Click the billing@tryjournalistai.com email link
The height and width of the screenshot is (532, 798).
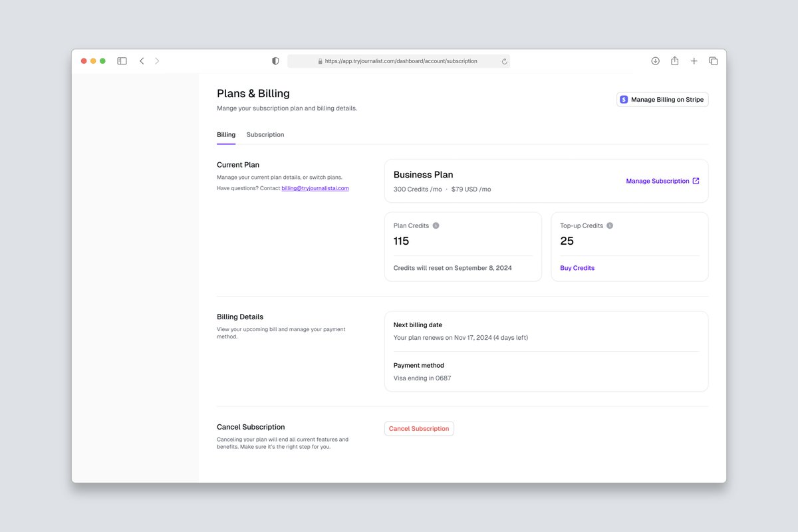[315, 188]
